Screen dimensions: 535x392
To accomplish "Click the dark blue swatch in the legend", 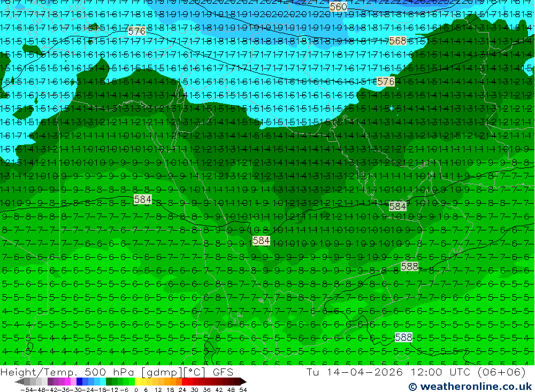I will click(79, 382).
